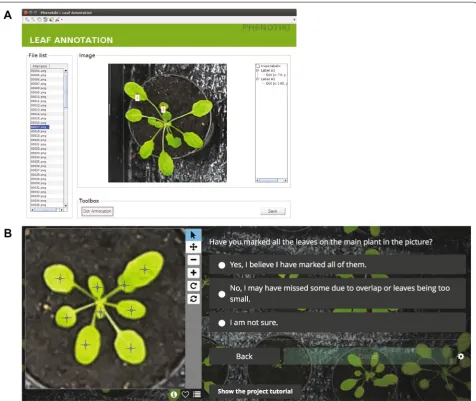Image resolution: width=476 pixels, height=401 pixels.
Task: Save annotations with the Save button
Action: click(x=273, y=211)
